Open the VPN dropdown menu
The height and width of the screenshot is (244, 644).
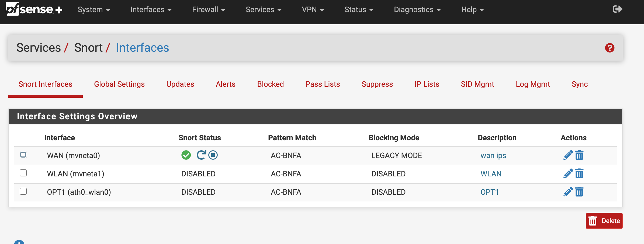click(313, 9)
